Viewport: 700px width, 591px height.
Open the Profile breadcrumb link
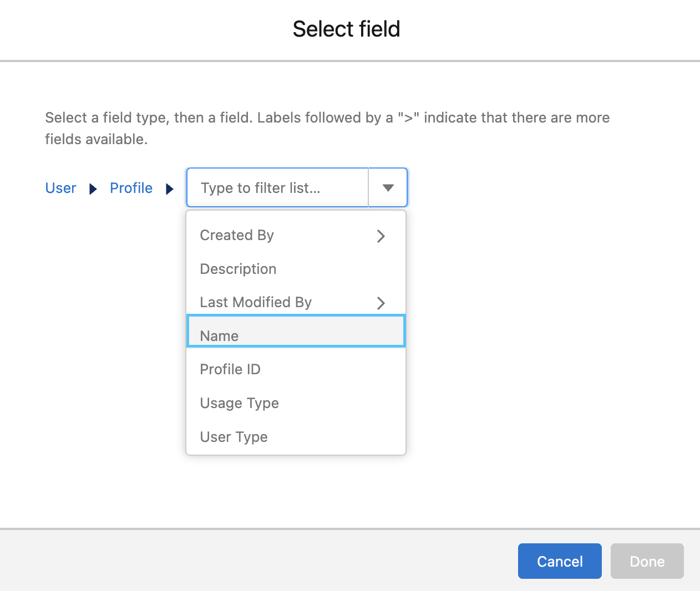tap(131, 188)
